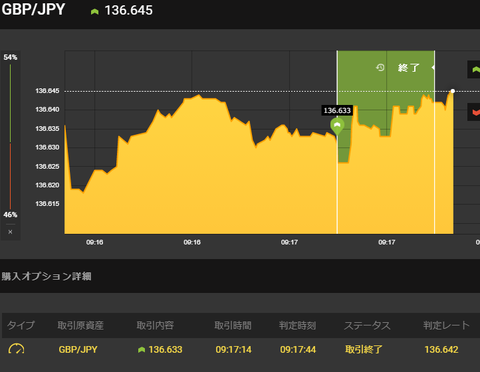480x372 pixels.
Task: Click the small arrow right of 終了
Action: click(x=433, y=67)
